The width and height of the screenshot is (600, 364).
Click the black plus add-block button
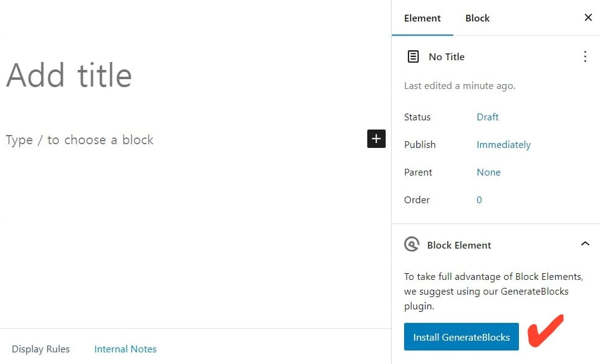click(376, 138)
